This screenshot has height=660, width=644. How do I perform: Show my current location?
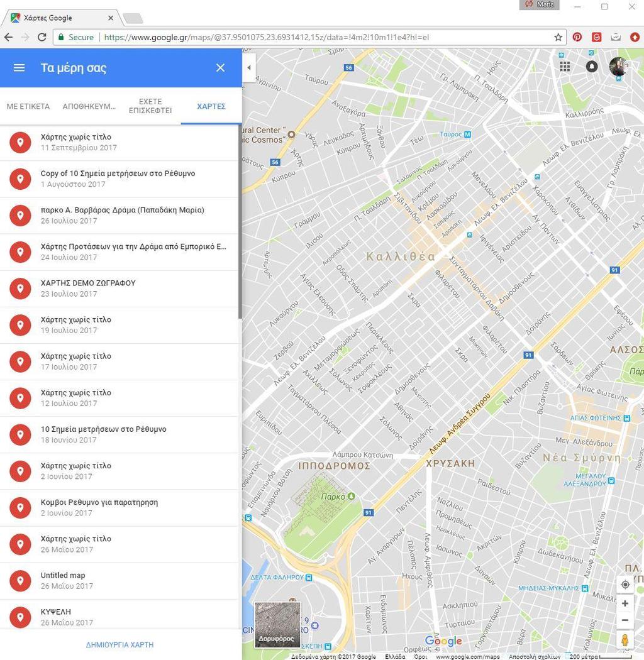pos(625,584)
